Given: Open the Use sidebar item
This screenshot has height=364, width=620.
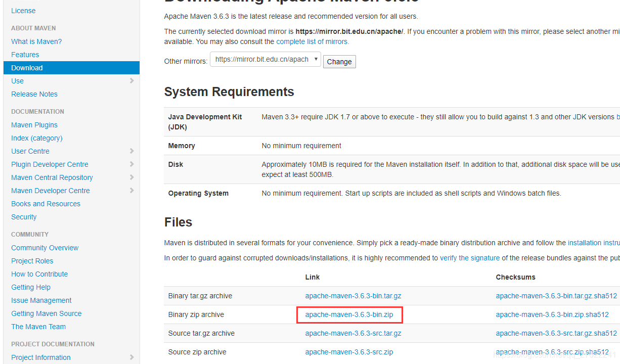Looking at the screenshot, I should (17, 81).
